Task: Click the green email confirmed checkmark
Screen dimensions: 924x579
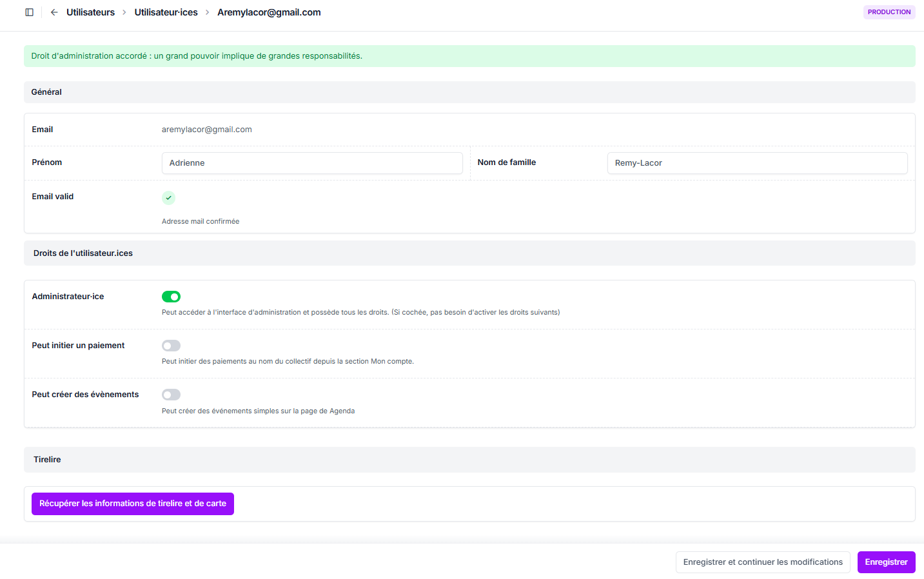Action: (168, 198)
